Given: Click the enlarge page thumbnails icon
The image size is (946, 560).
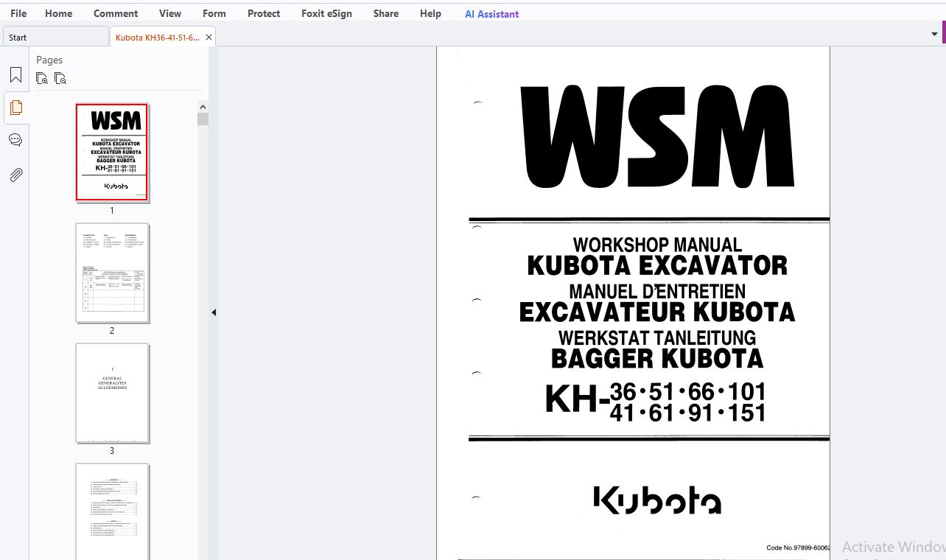Looking at the screenshot, I should point(42,78).
